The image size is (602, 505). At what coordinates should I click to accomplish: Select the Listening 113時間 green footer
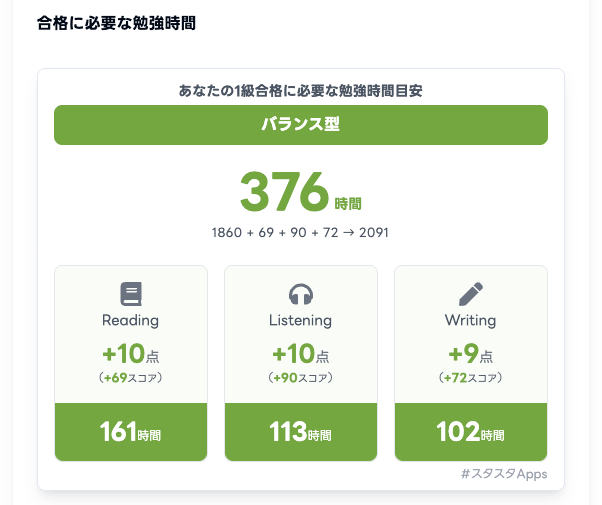(301, 432)
